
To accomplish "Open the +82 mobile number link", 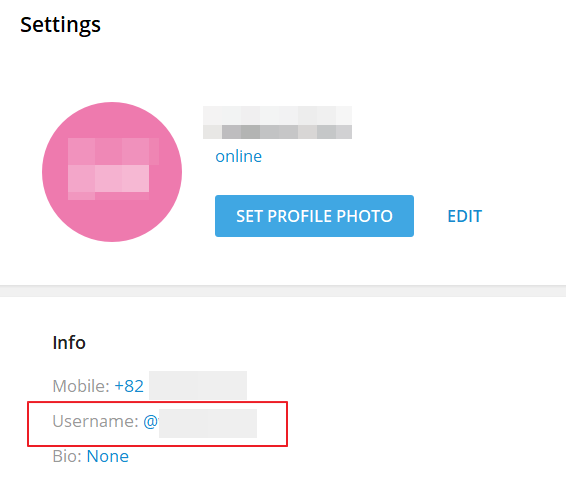I will pos(129,386).
